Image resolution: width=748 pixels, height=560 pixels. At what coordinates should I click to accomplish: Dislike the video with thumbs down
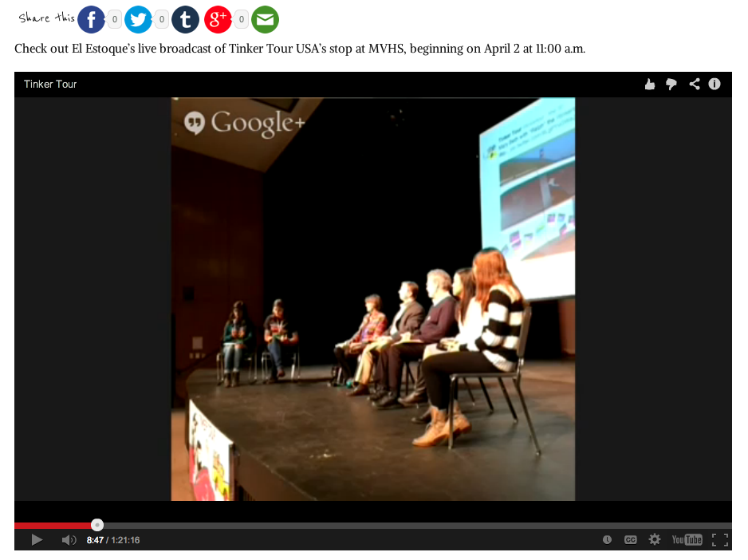point(671,84)
